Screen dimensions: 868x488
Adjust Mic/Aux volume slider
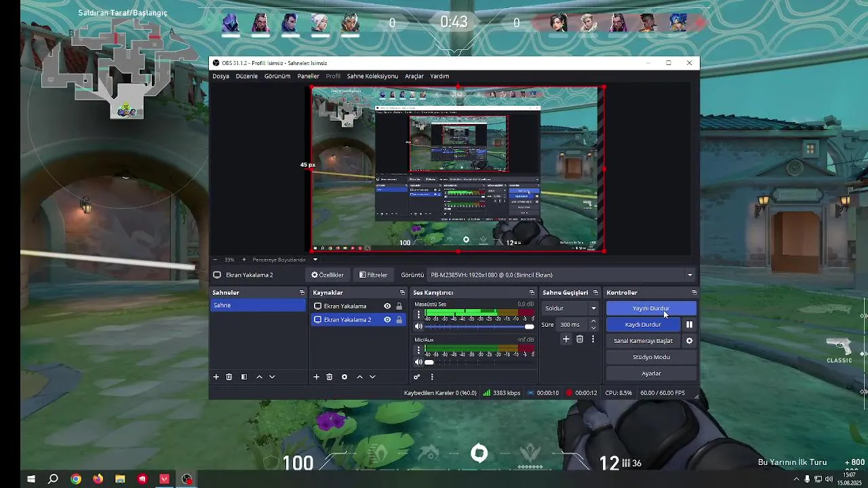479,362
